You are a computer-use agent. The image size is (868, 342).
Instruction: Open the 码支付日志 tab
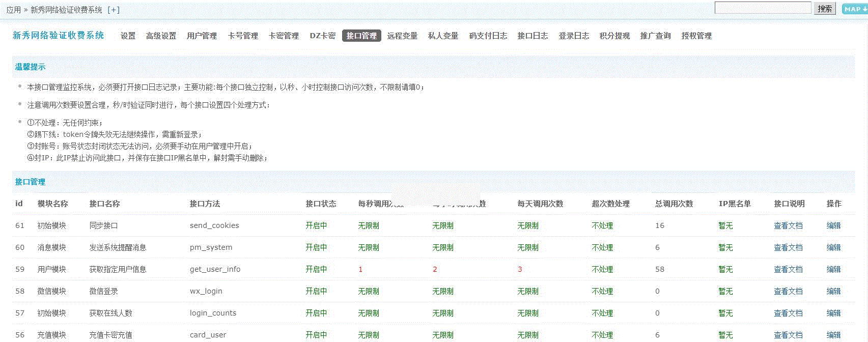click(x=488, y=36)
